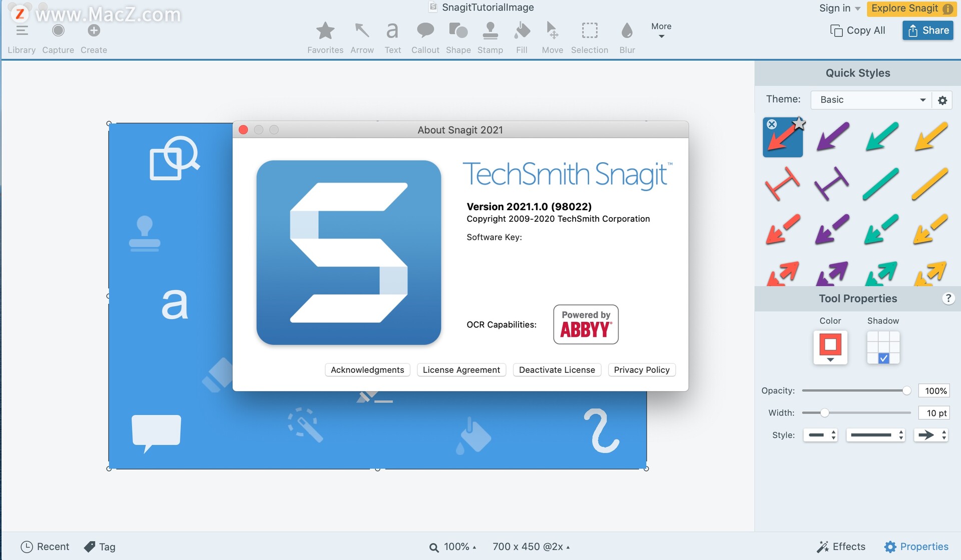Select the Stamp tool
Screen dimensions: 961x560
[x=490, y=38]
